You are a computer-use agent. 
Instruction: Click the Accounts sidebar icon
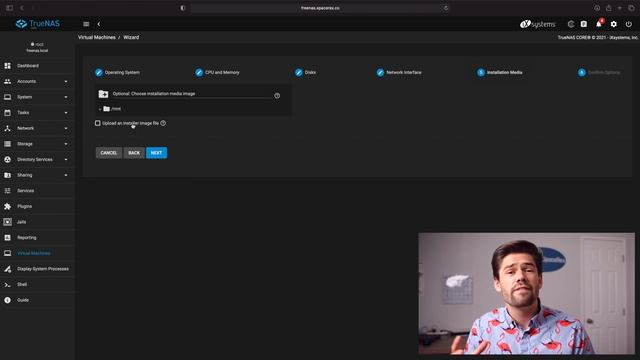7,81
